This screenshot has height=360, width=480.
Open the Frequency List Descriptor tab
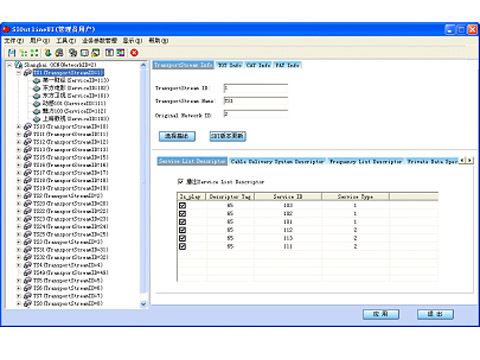point(366,161)
